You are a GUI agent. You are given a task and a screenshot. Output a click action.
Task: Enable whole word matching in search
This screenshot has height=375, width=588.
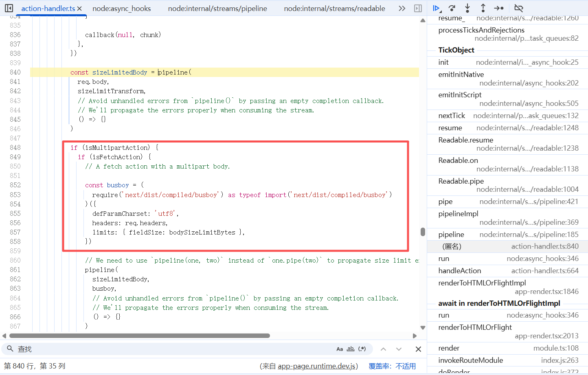click(351, 349)
